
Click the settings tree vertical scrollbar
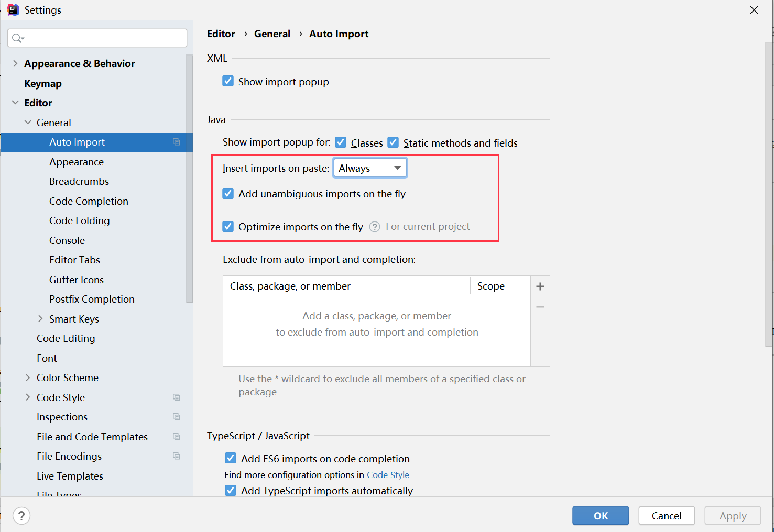[189, 178]
